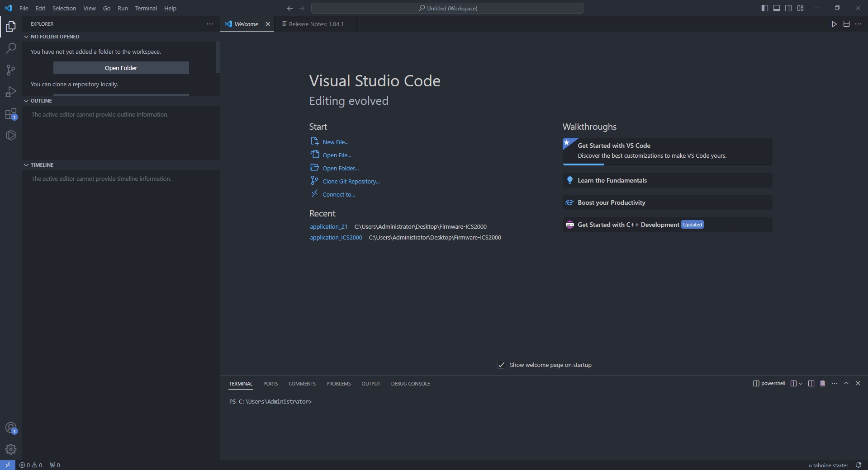Viewport: 868px width, 470px height.
Task: Toggle the secondary side bar layout icon
Action: (x=788, y=8)
